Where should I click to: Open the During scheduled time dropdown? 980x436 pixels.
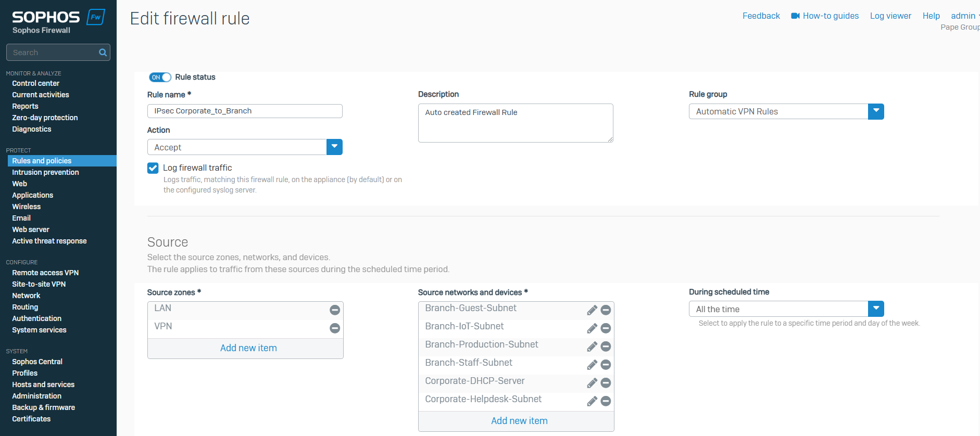[x=786, y=309]
